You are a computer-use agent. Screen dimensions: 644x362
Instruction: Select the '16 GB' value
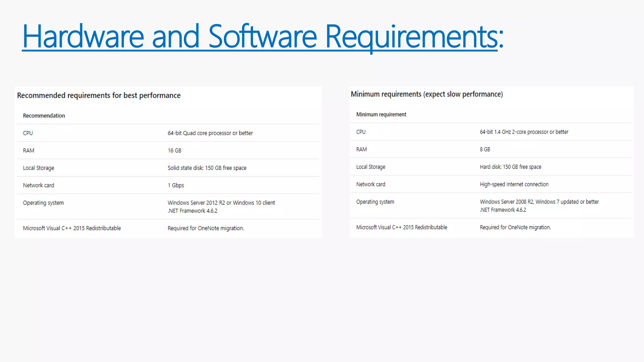pos(175,151)
